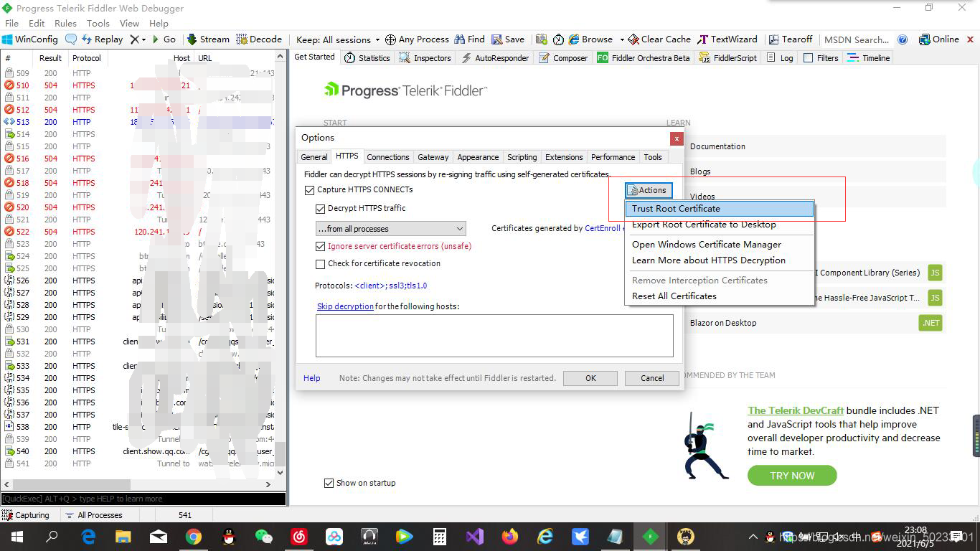Toggle Ignore server certificate errors checkbox
The height and width of the screenshot is (551, 980).
[321, 246]
